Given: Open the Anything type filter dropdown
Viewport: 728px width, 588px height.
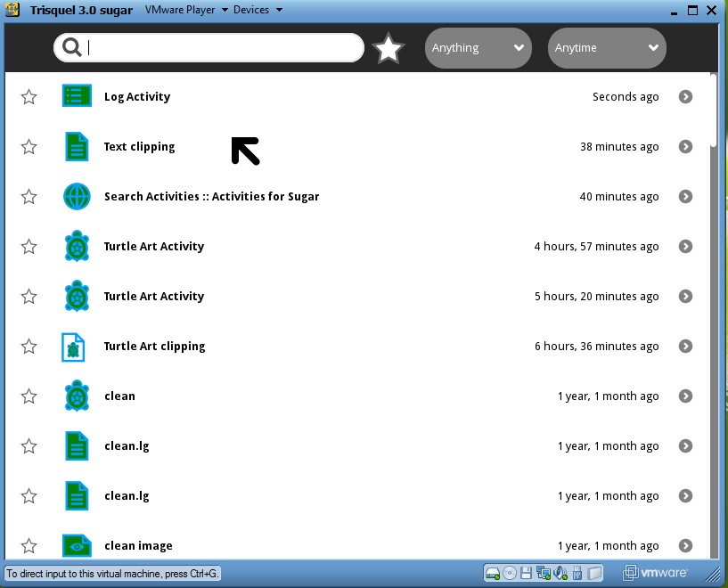Looking at the screenshot, I should pos(478,48).
